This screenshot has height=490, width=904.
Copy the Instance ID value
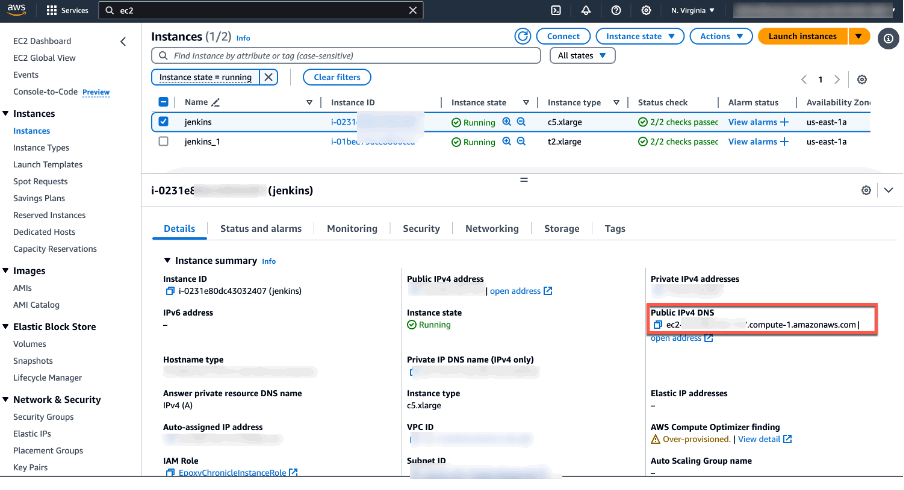[x=170, y=291]
